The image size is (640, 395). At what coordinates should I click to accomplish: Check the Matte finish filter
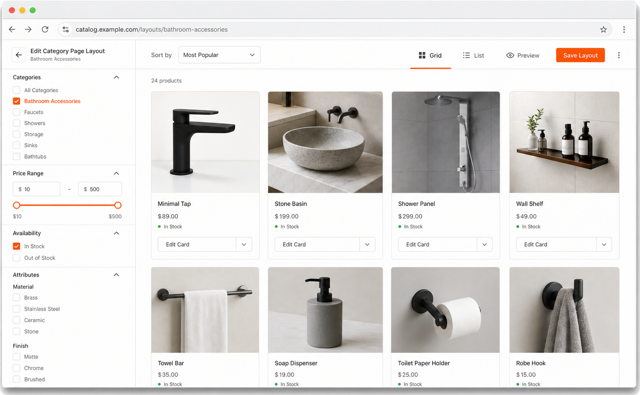[x=16, y=357]
